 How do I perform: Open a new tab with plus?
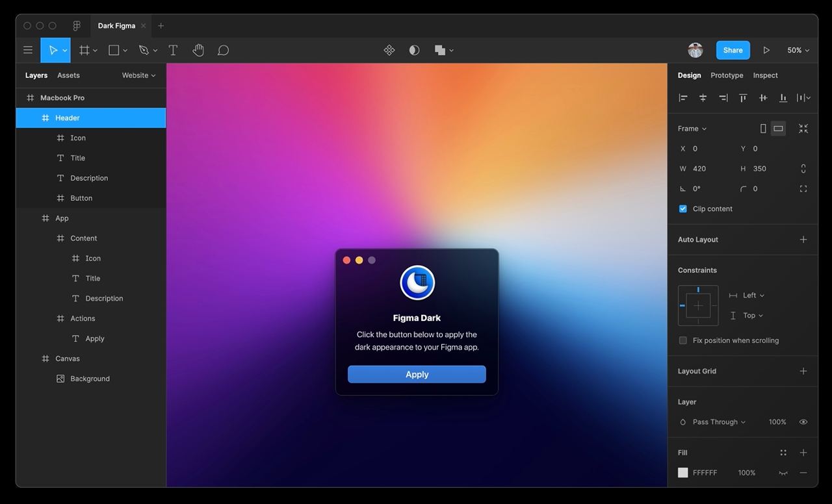tap(161, 26)
